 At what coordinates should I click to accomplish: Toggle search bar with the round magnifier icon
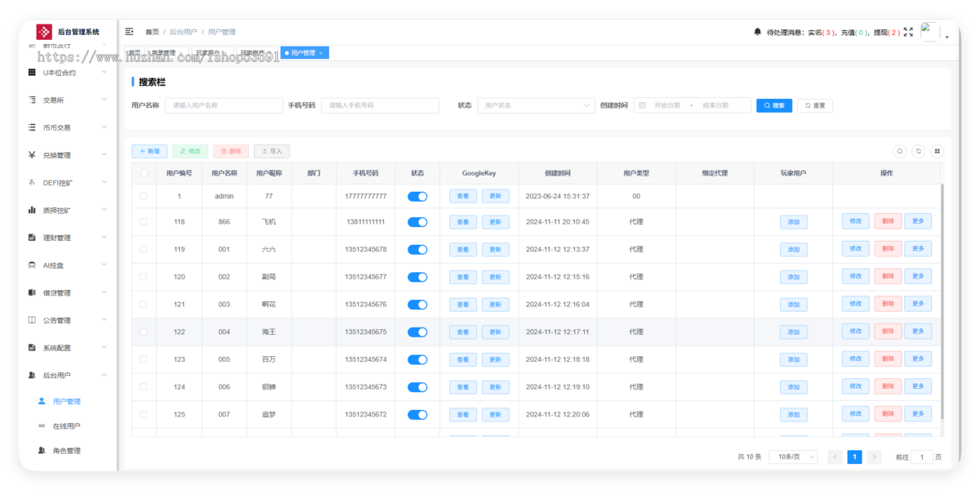tap(900, 151)
